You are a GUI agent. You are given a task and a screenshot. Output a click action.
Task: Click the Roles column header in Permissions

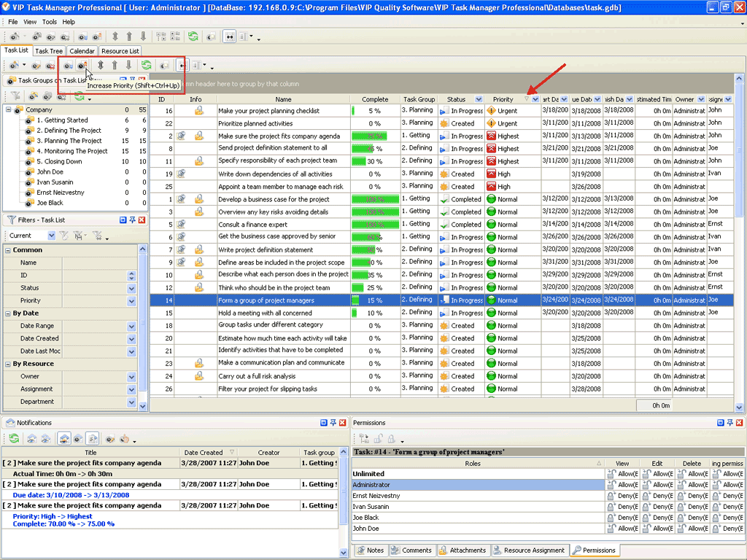478,463
